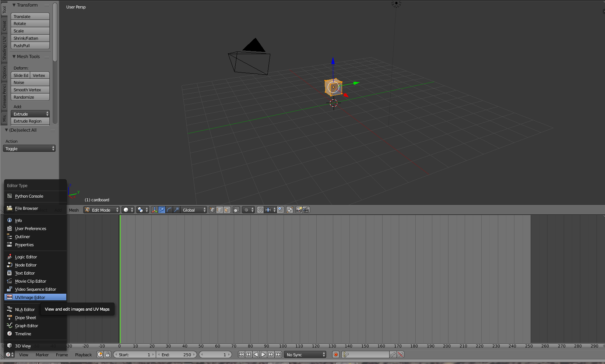The height and width of the screenshot is (364, 605).
Task: Click the record auto-keyframe button
Action: [x=336, y=355]
